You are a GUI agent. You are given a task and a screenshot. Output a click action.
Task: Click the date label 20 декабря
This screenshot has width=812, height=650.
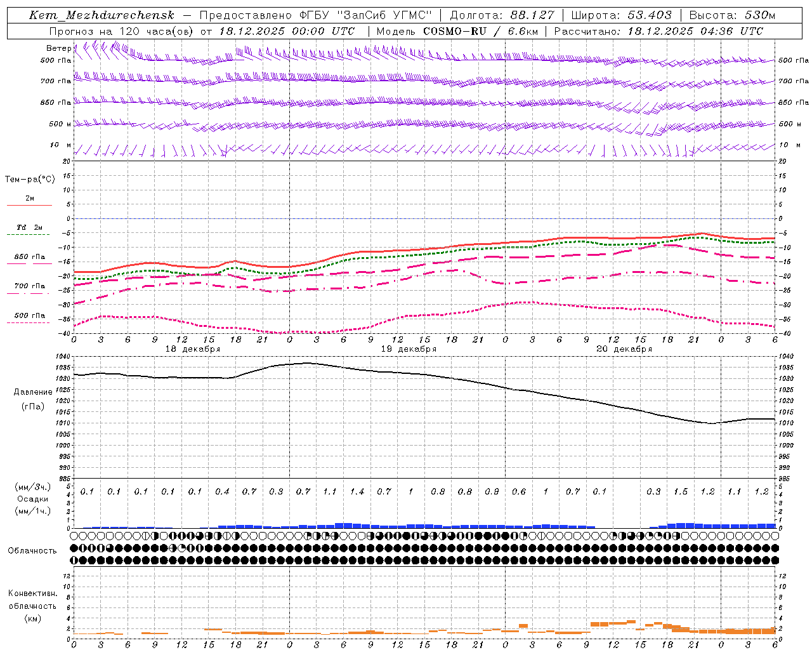coord(624,349)
